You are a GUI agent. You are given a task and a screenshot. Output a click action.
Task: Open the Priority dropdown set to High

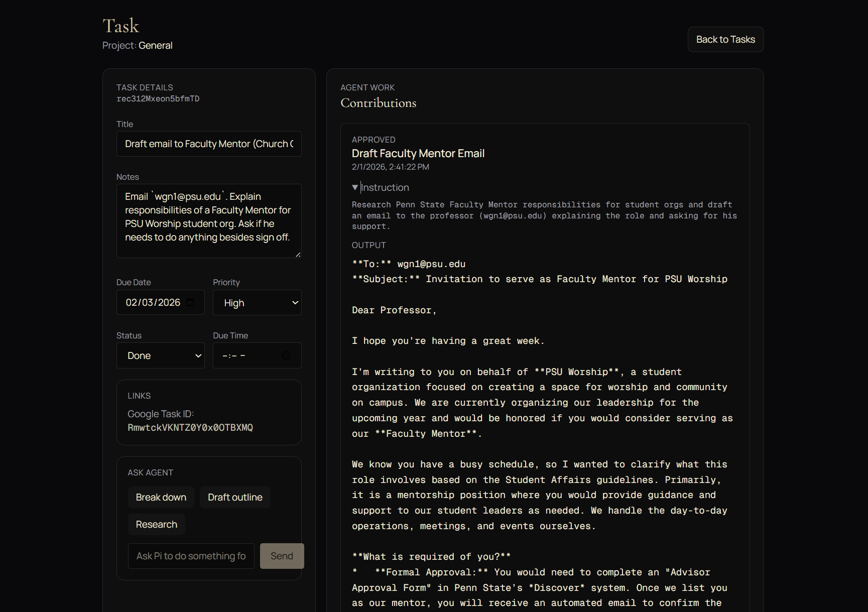click(x=257, y=303)
